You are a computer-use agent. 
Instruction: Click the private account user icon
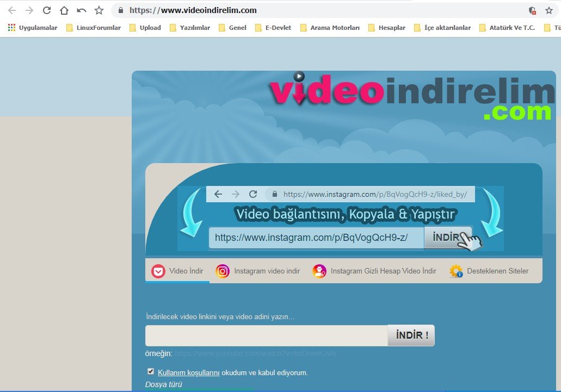(319, 271)
